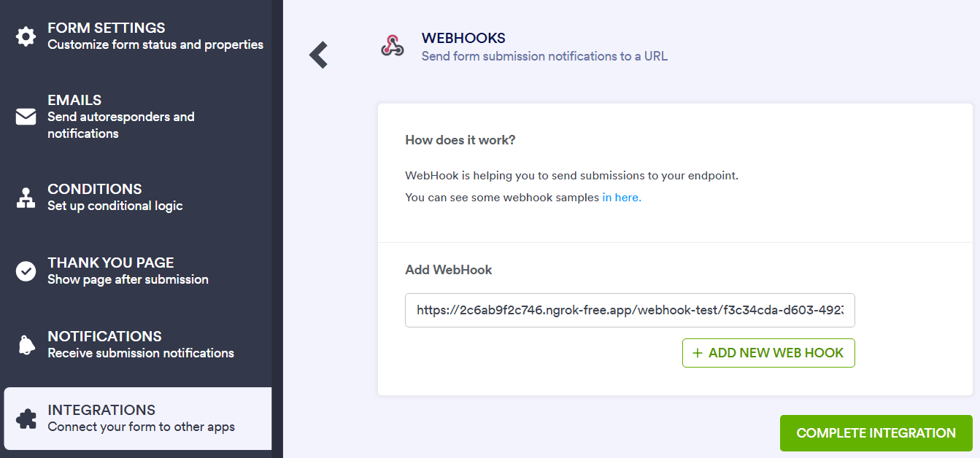Focus the webhook URL input field

629,310
